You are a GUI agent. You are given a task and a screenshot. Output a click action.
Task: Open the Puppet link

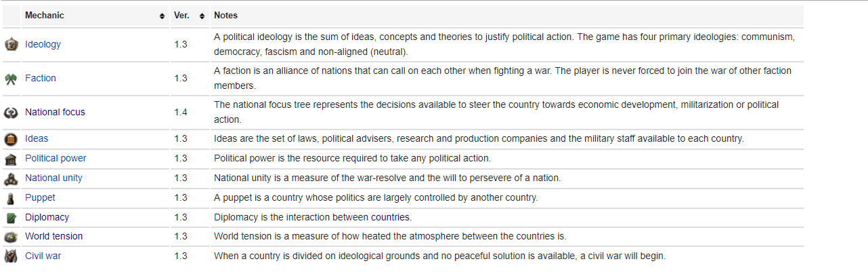coord(40,198)
